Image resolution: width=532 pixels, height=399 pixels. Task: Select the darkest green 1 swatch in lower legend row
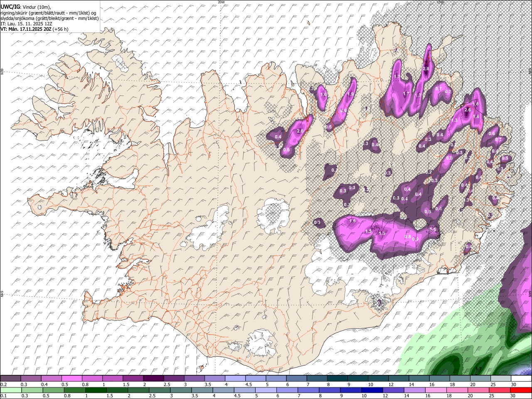tap(96, 390)
